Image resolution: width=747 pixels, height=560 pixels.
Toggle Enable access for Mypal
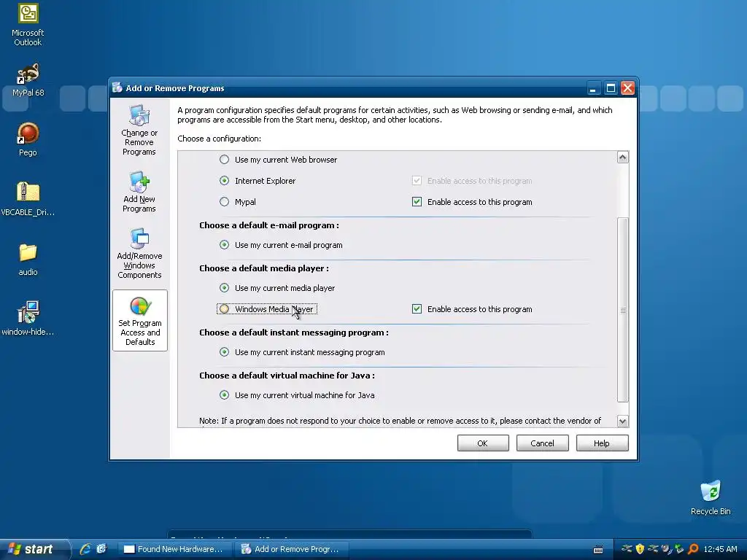tap(417, 202)
